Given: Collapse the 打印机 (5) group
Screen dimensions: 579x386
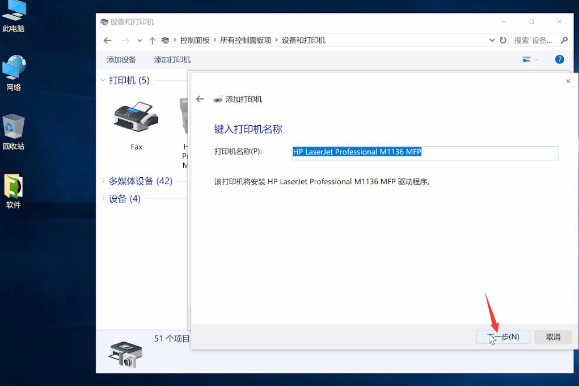Looking at the screenshot, I should click(103, 80).
